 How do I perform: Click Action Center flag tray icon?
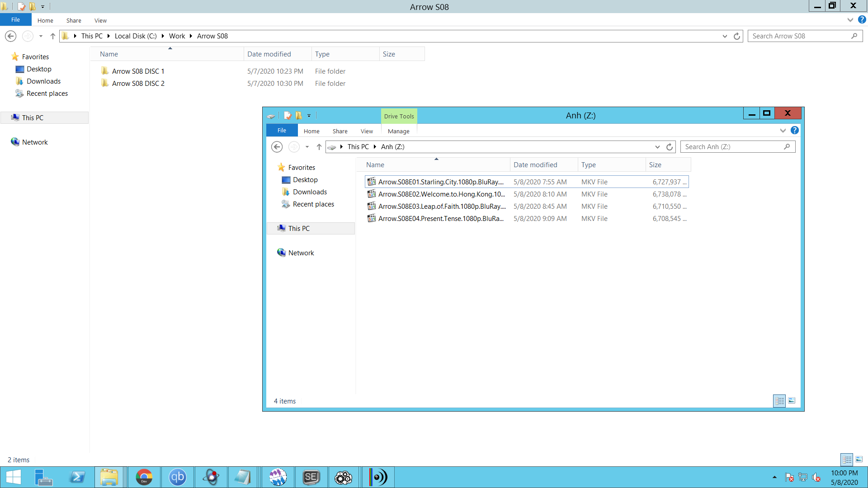(x=789, y=477)
